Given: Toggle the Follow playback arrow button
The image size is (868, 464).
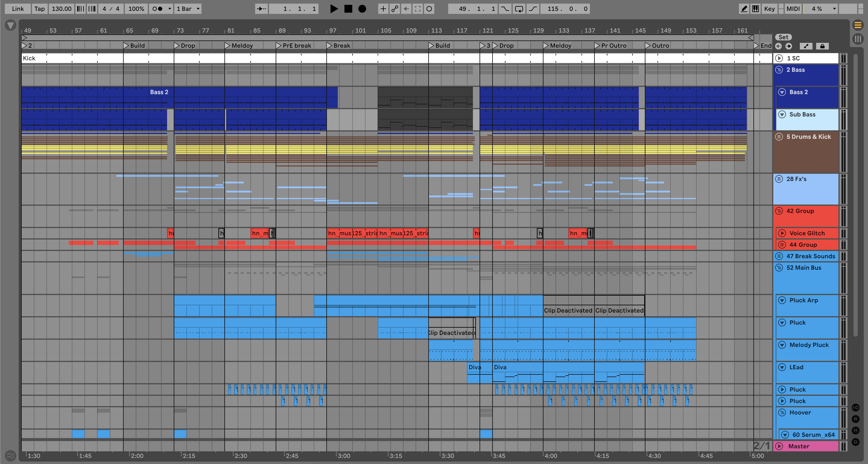Looking at the screenshot, I should [261, 9].
